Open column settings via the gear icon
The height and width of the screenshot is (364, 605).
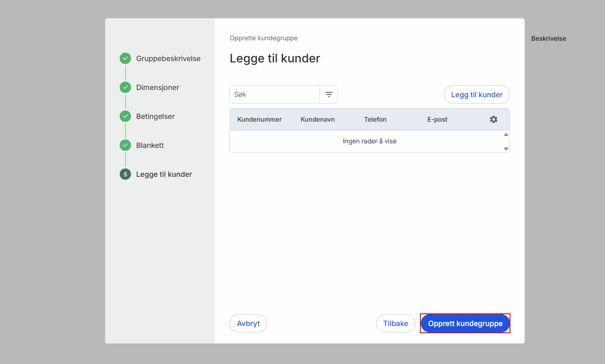point(493,119)
